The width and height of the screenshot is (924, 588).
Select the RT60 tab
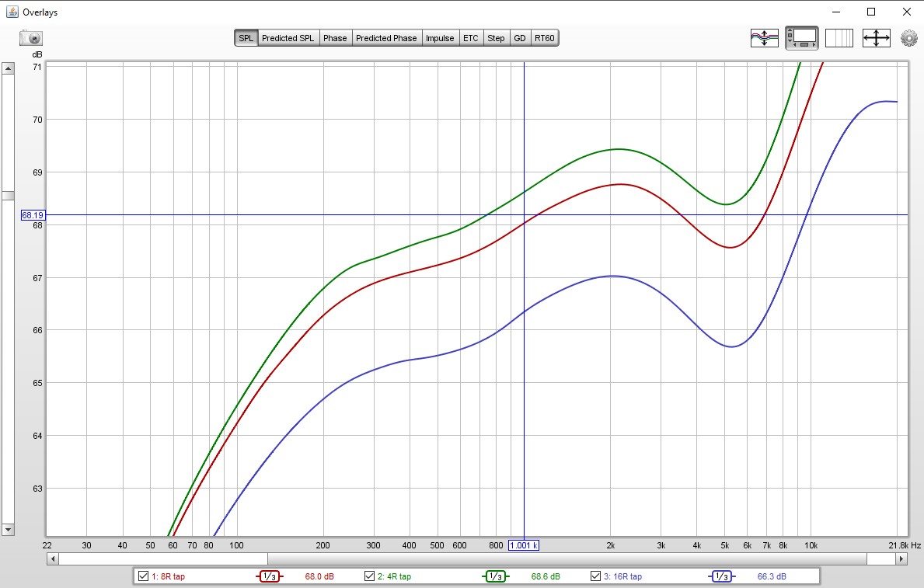point(545,38)
